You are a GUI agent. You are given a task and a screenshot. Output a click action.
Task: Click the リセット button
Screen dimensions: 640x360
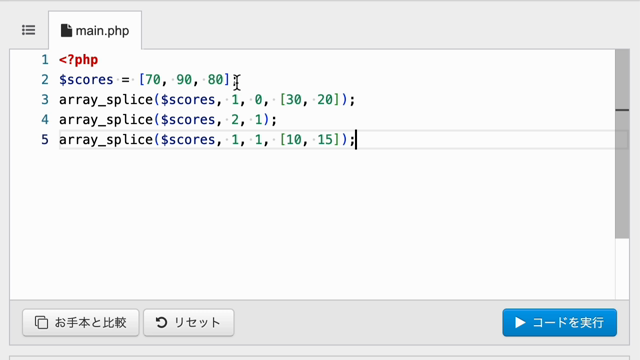coord(189,322)
